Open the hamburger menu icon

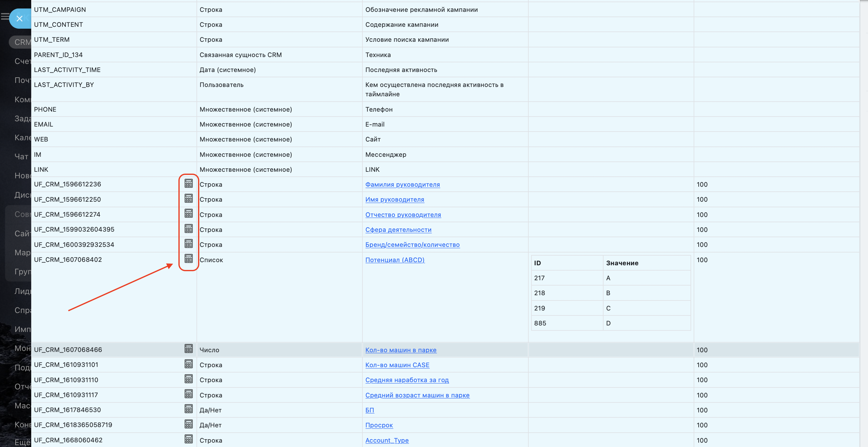pos(5,16)
